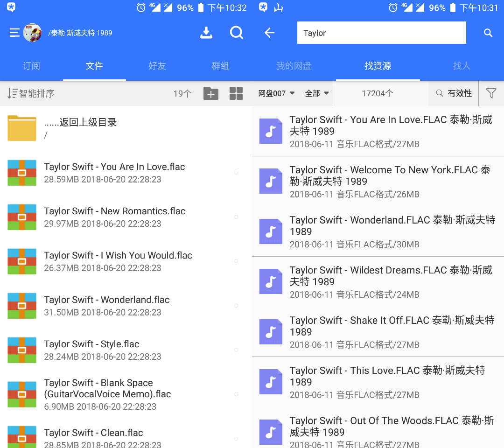Run search with the magnifier next to Taylor

(x=488, y=33)
